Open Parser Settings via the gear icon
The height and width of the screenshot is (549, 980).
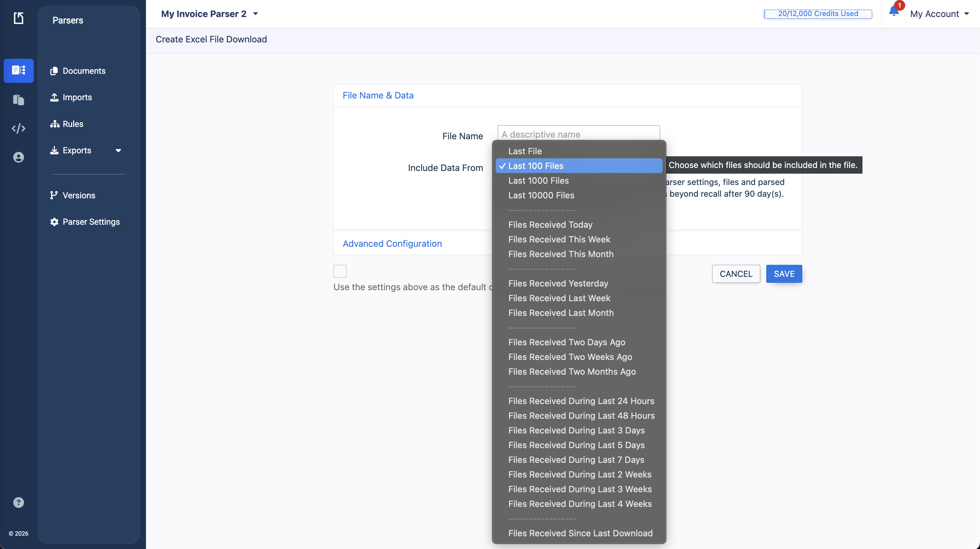[x=54, y=222]
